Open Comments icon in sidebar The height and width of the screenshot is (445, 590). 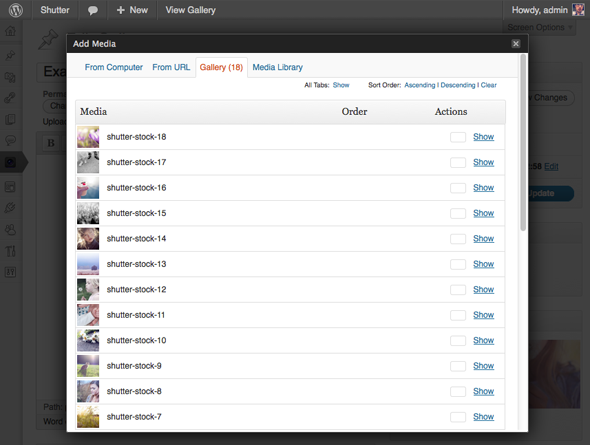click(10, 140)
